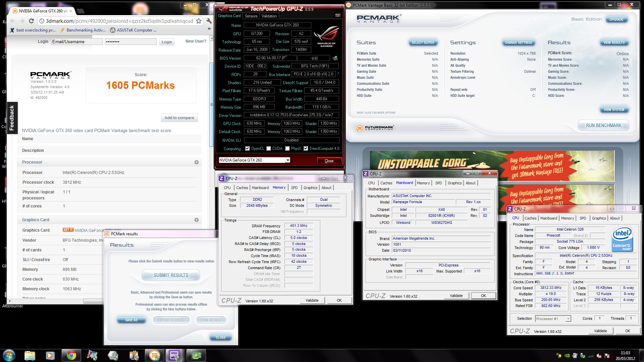Toggle the PhysX checkbox in GPU-Z
The width and height of the screenshot is (644, 362).
point(287,148)
